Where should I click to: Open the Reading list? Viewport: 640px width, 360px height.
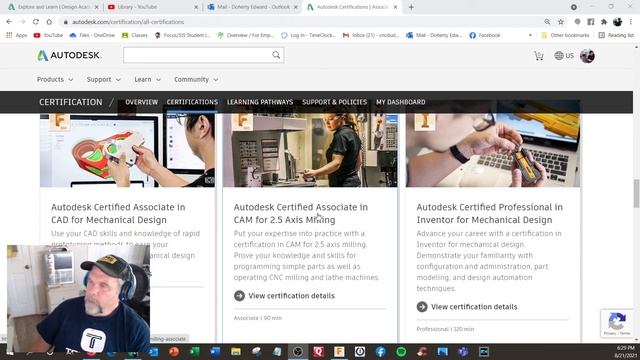616,36
